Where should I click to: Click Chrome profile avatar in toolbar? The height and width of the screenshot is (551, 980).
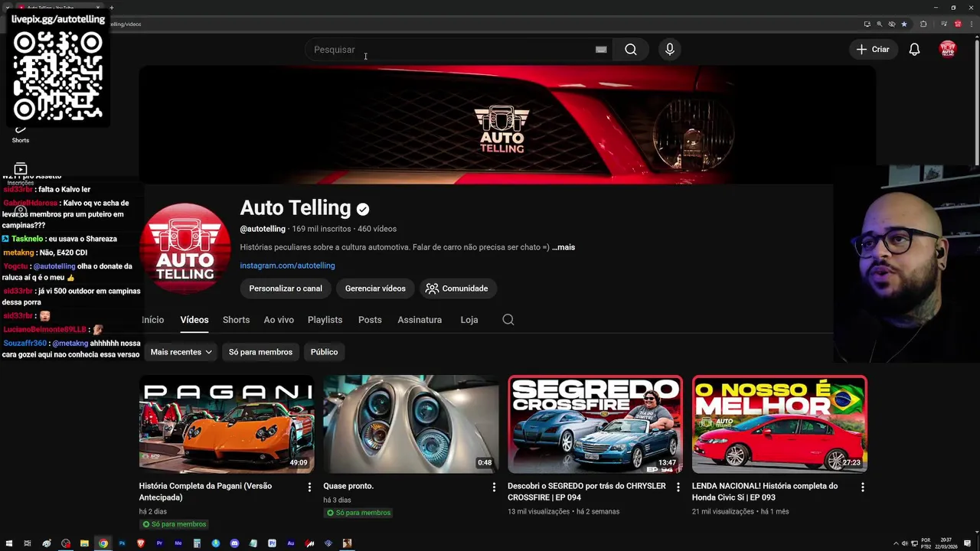click(958, 24)
